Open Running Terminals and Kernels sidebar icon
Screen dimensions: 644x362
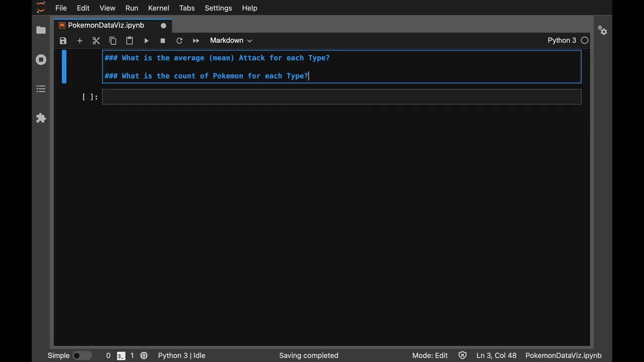41,60
